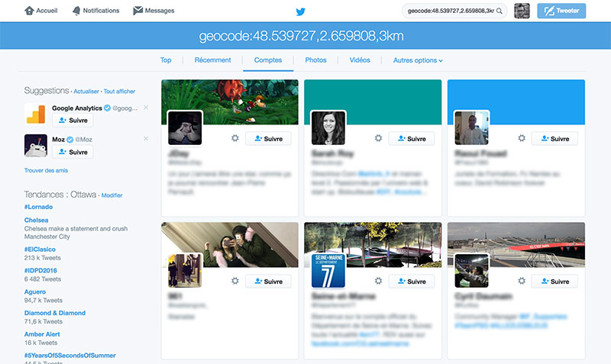Open the Moz avatar

point(35,146)
